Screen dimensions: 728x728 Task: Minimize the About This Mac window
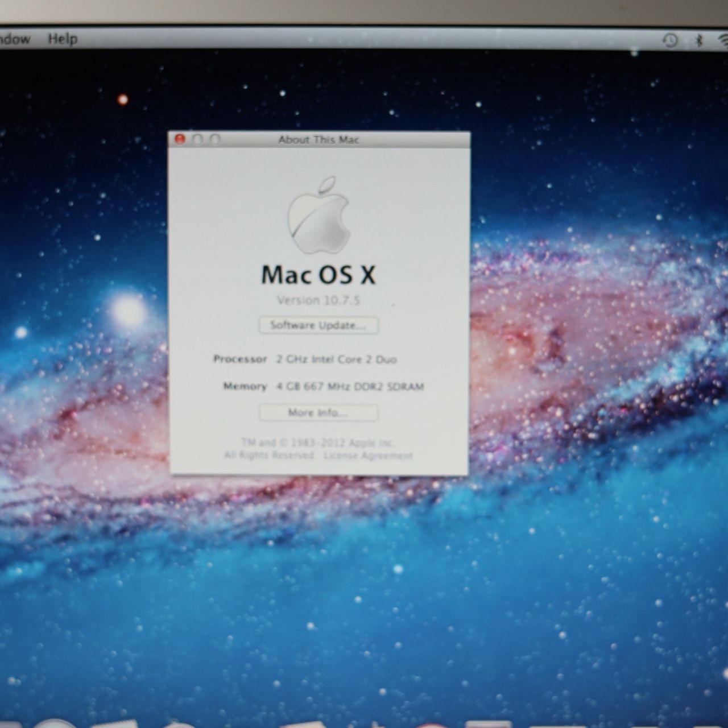click(197, 139)
